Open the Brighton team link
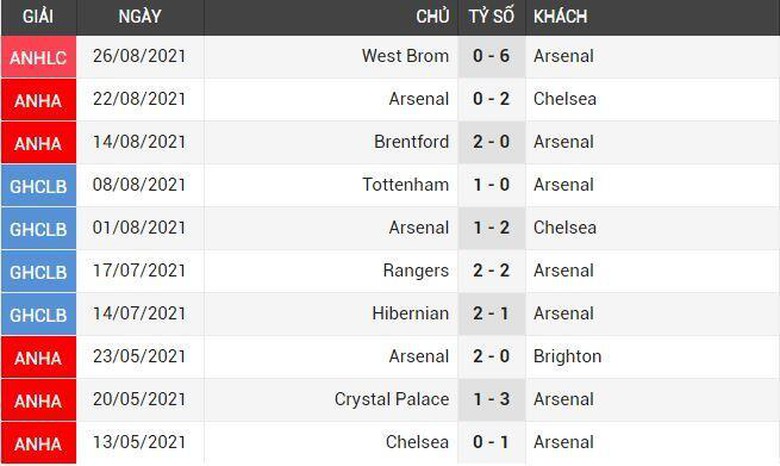 click(567, 356)
